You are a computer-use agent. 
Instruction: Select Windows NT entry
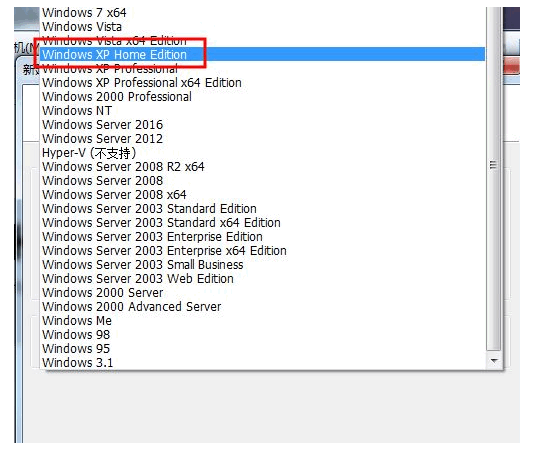[263, 111]
